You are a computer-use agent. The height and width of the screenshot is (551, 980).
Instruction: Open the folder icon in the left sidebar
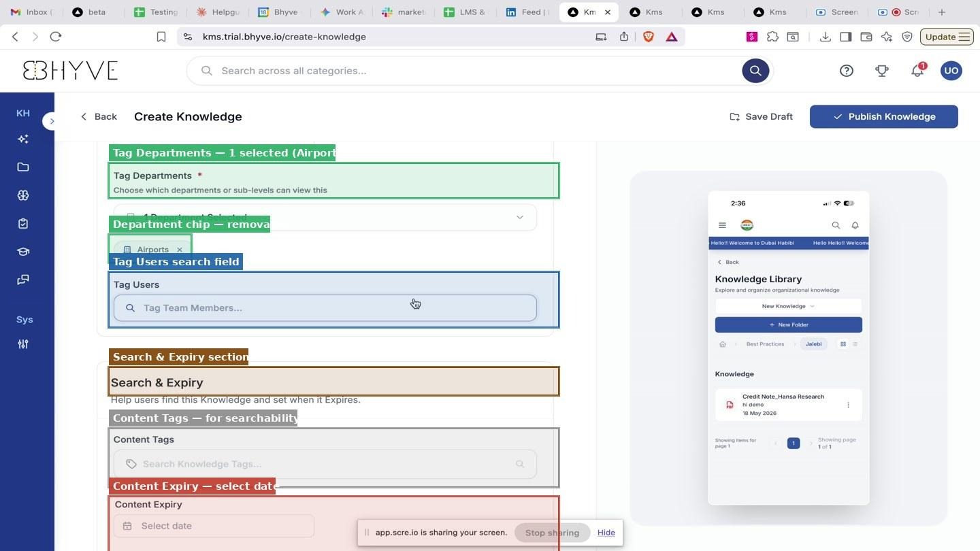pos(23,167)
